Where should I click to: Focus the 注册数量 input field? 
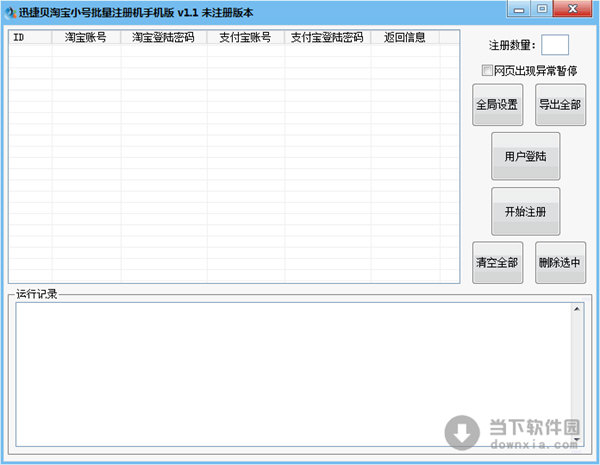[x=554, y=45]
